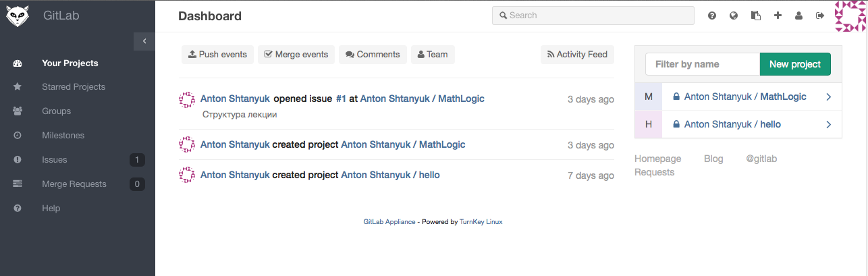Focus the Search field in header
This screenshot has width=868, height=276.
click(593, 16)
